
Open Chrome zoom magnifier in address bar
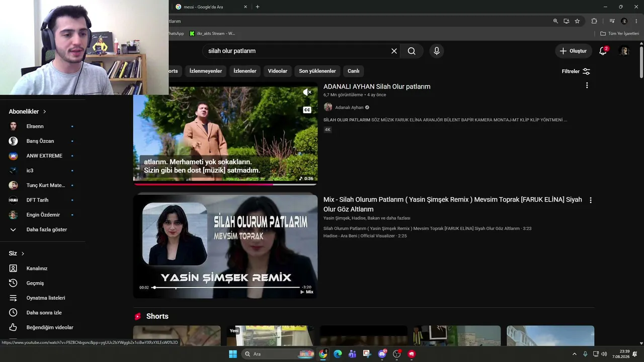[x=555, y=21]
